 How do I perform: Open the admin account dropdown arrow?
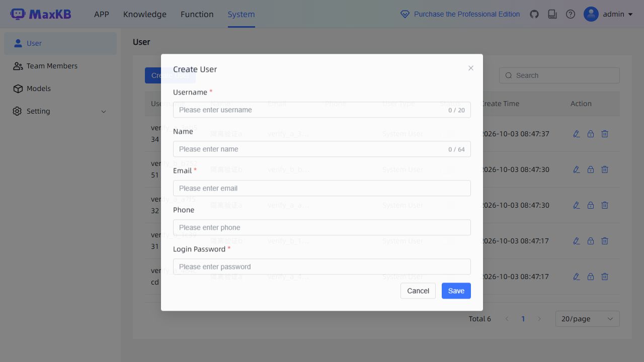click(x=630, y=15)
